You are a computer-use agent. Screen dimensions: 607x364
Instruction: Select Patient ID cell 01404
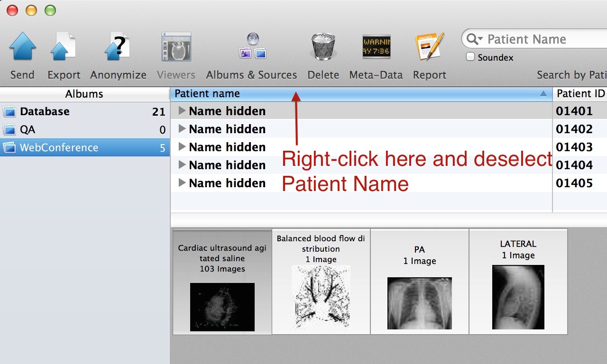(x=574, y=165)
